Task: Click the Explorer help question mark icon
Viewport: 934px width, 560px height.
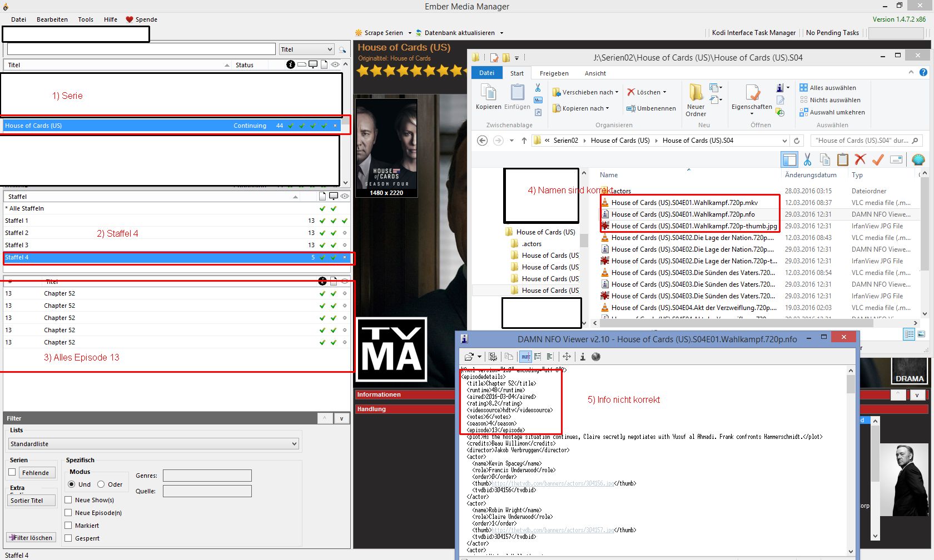Action: [x=923, y=73]
